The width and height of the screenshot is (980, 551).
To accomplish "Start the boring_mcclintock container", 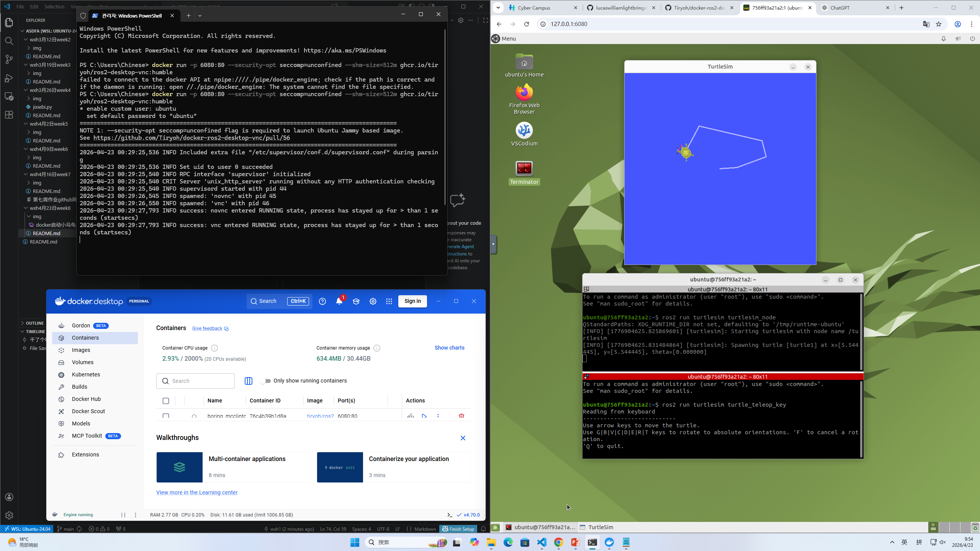I will coord(424,416).
